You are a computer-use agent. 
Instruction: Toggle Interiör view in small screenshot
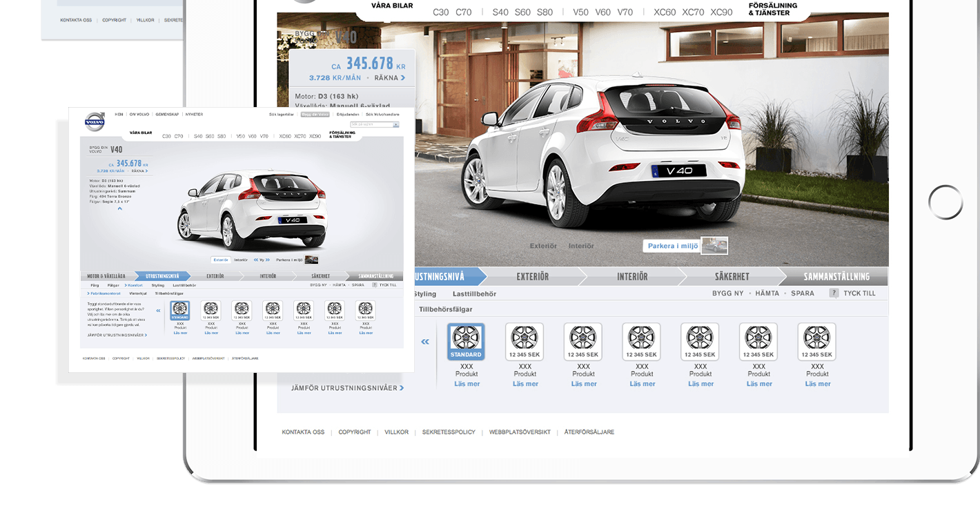(241, 260)
